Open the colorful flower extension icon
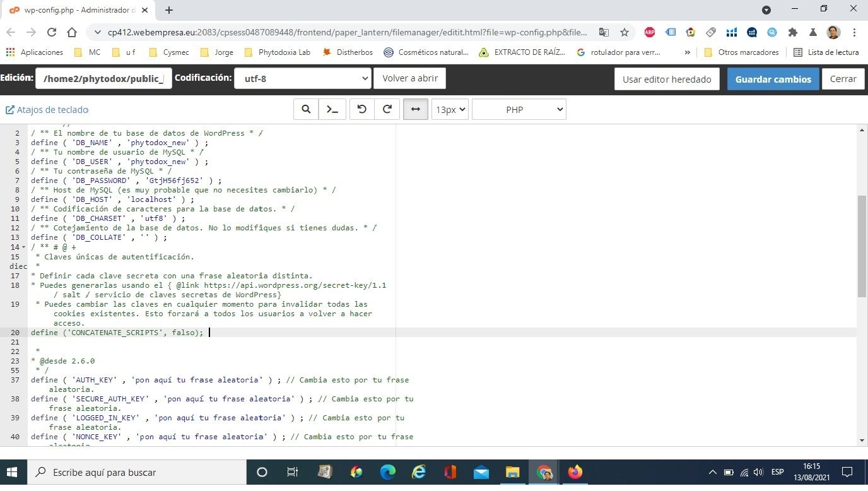 [x=691, y=32]
